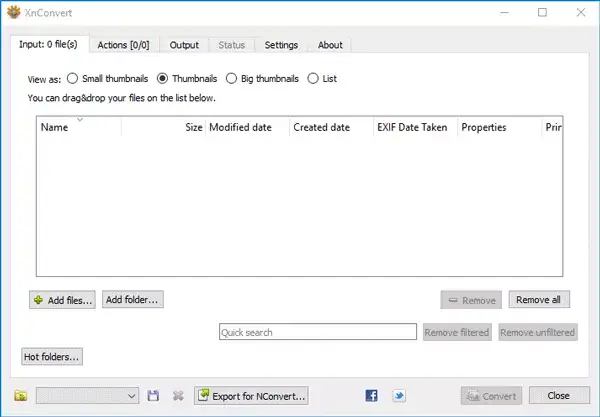
Task: Open the Settings tab
Action: pos(281,45)
